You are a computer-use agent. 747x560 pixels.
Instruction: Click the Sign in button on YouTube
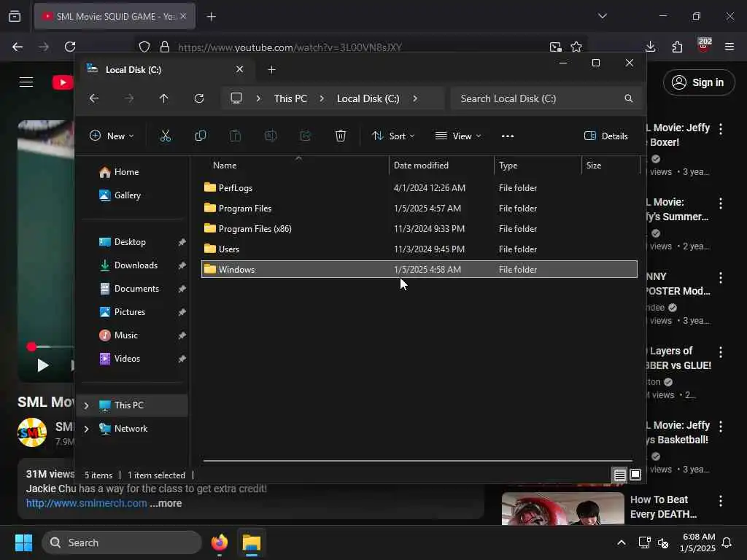point(699,82)
